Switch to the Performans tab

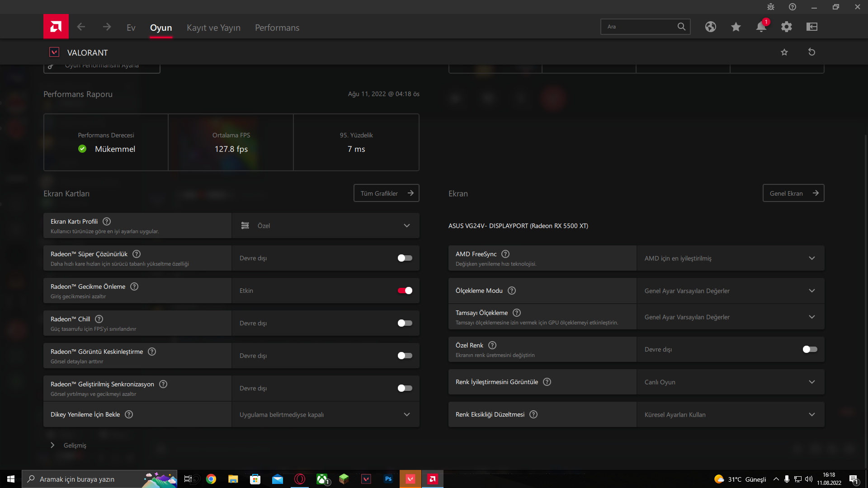pyautogui.click(x=277, y=28)
